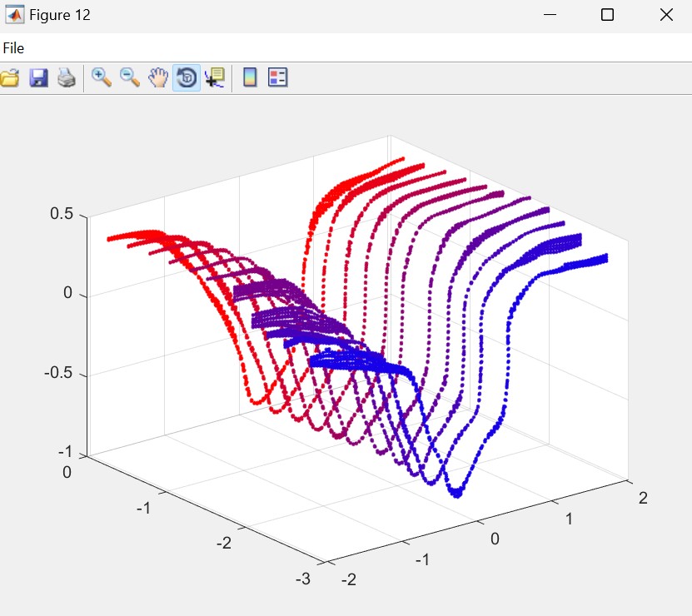
Task: Click the 0.5 tick label on vertical axis
Action: pyautogui.click(x=63, y=215)
